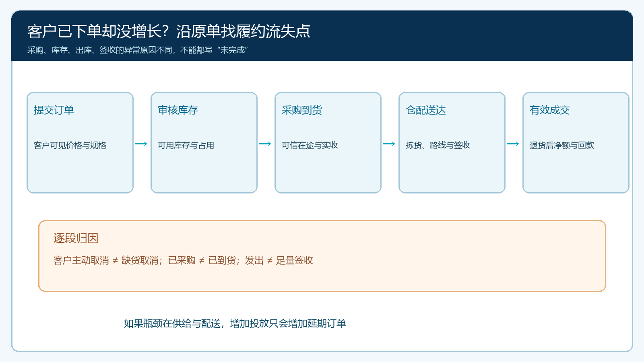Select the text "客户可见价格与规格"

pyautogui.click(x=70, y=145)
